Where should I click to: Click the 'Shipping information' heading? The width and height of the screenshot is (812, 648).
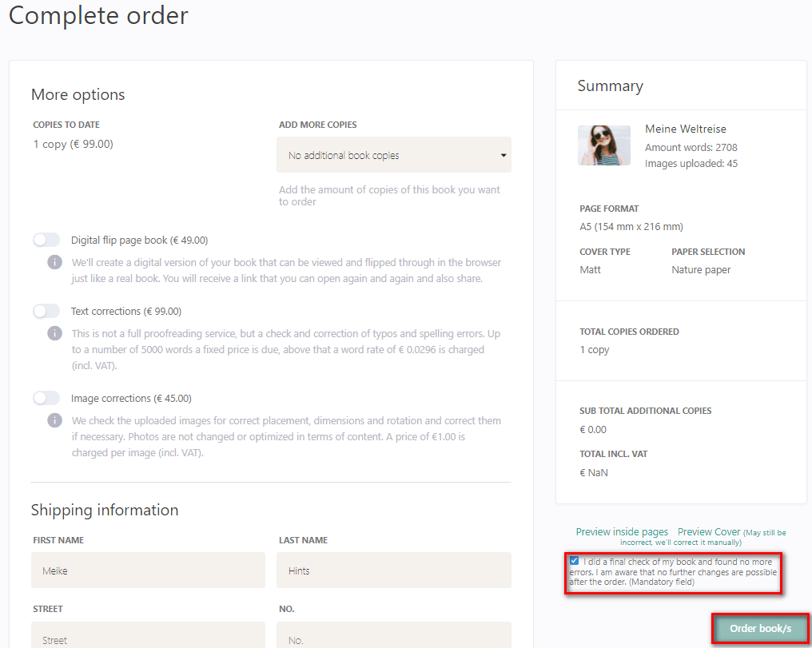(105, 510)
